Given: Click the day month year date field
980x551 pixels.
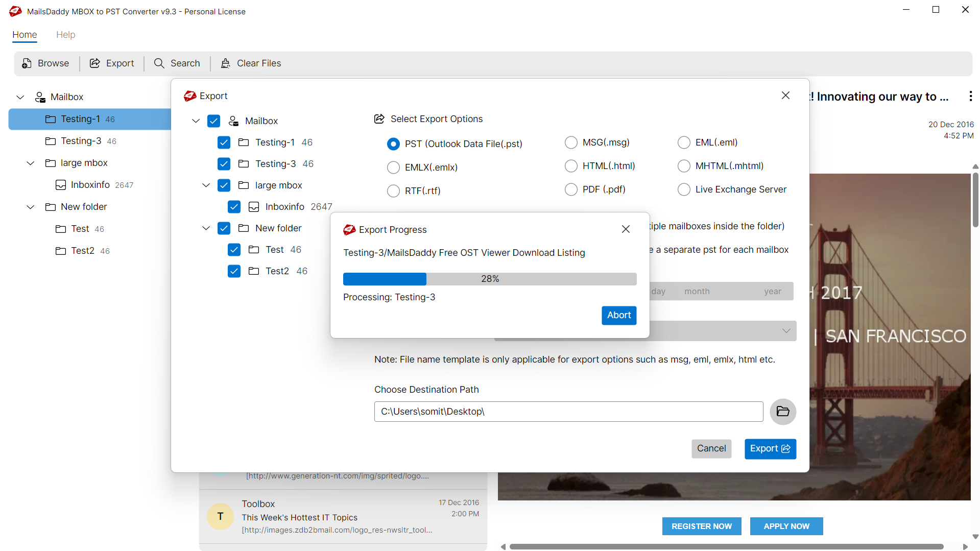Looking at the screenshot, I should pos(721,292).
